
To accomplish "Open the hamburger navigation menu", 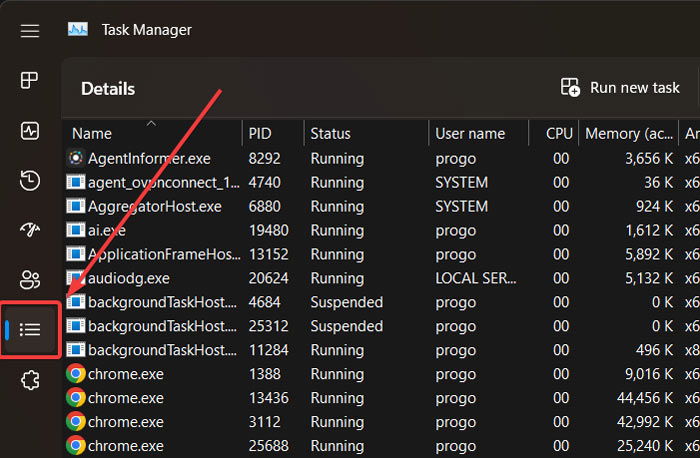I will [30, 30].
